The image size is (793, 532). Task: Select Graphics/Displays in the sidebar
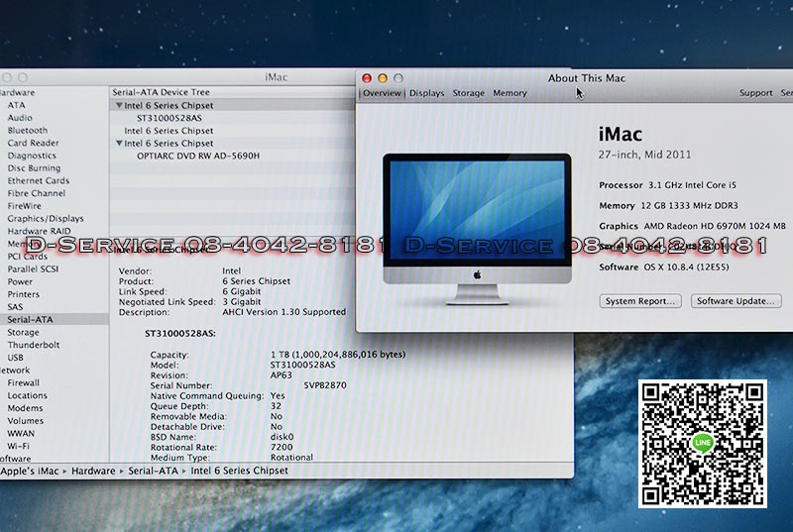click(46, 219)
